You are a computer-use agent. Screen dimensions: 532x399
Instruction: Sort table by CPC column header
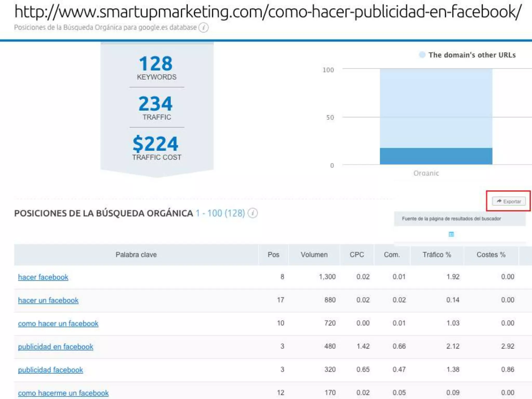tap(357, 255)
